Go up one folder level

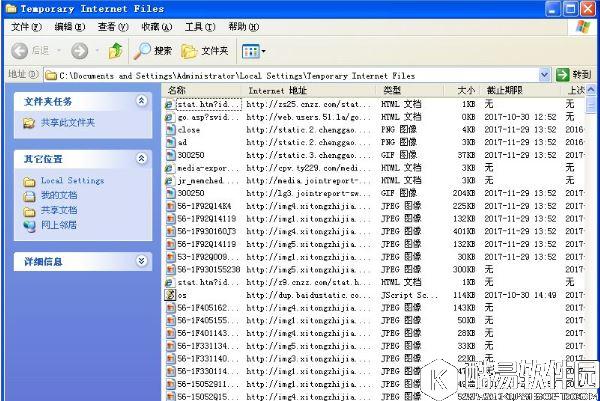click(115, 51)
